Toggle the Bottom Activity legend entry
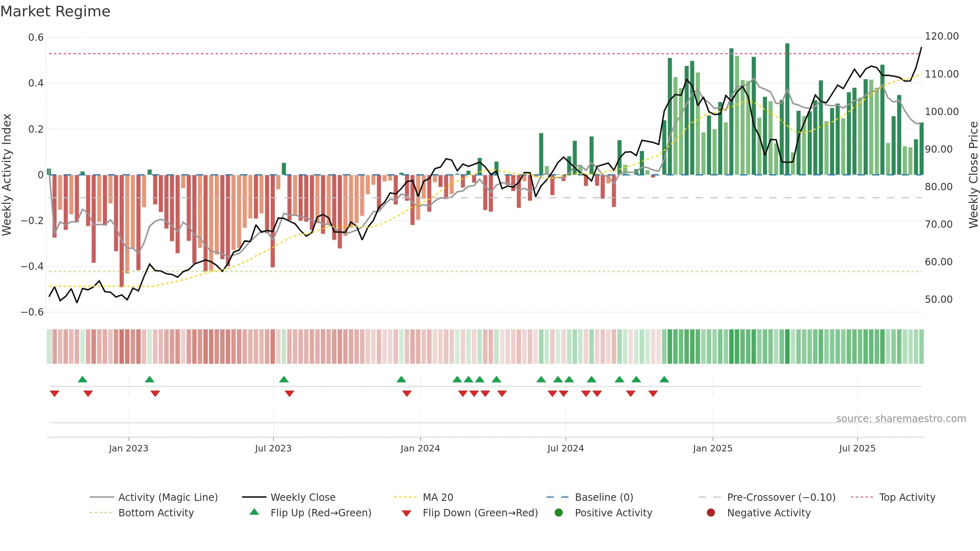 142,513
